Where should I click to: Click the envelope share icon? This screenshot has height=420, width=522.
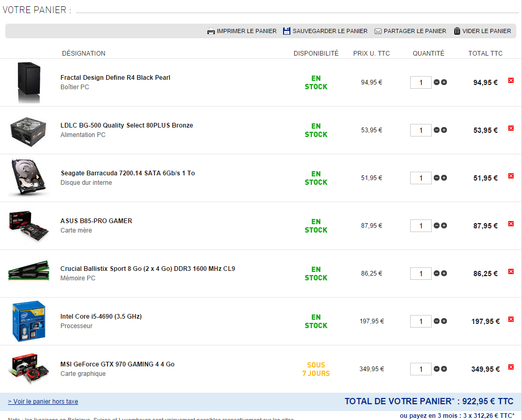coord(378,31)
